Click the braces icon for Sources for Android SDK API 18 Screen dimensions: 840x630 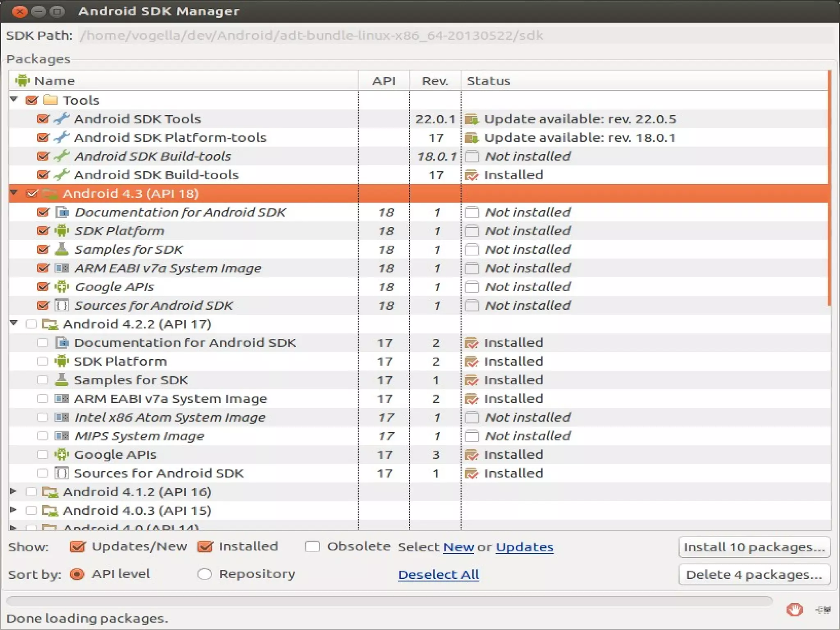(62, 306)
